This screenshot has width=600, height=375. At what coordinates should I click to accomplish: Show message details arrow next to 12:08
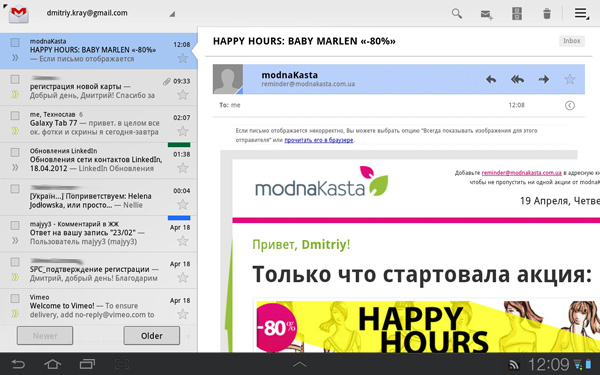click(x=570, y=105)
